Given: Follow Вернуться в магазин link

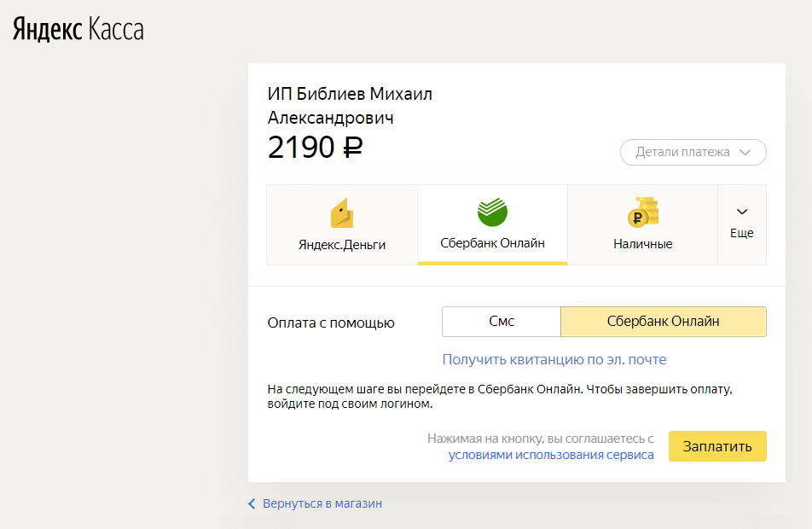Looking at the screenshot, I should tap(322, 503).
